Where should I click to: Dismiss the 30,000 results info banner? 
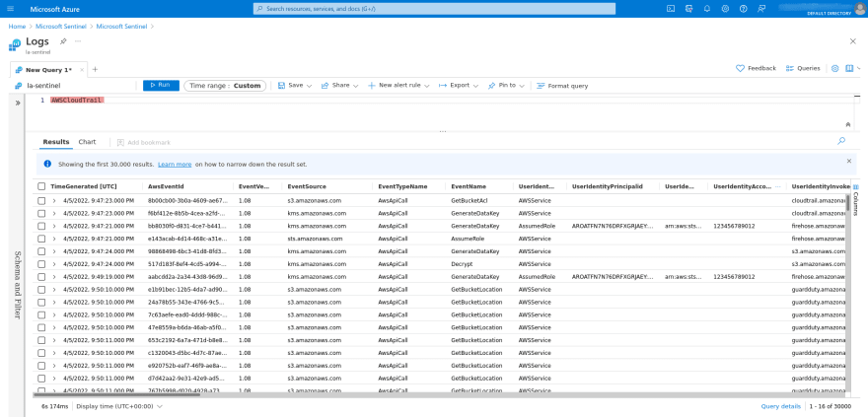click(848, 161)
